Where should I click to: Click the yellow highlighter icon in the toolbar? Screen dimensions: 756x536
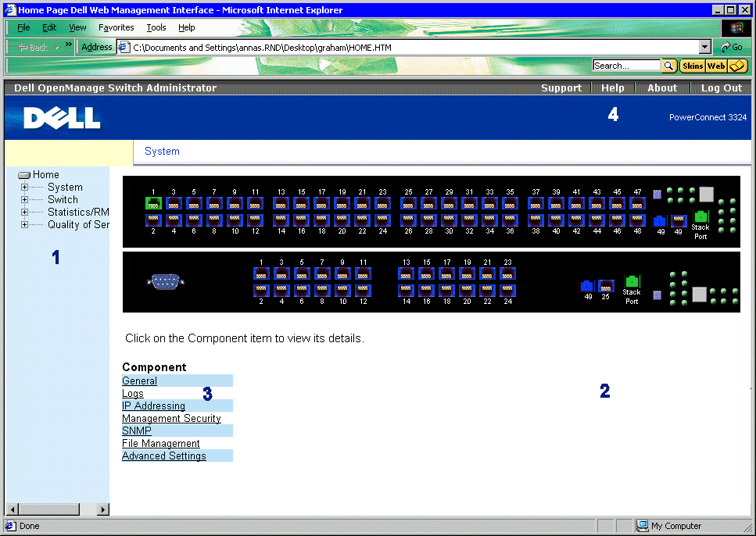point(737,66)
